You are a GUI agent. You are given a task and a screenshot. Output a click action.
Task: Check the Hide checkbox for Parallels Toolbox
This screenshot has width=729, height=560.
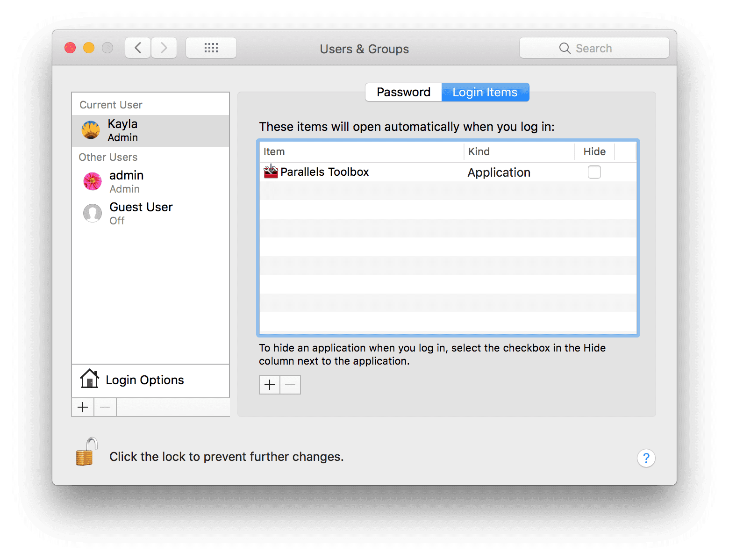594,172
